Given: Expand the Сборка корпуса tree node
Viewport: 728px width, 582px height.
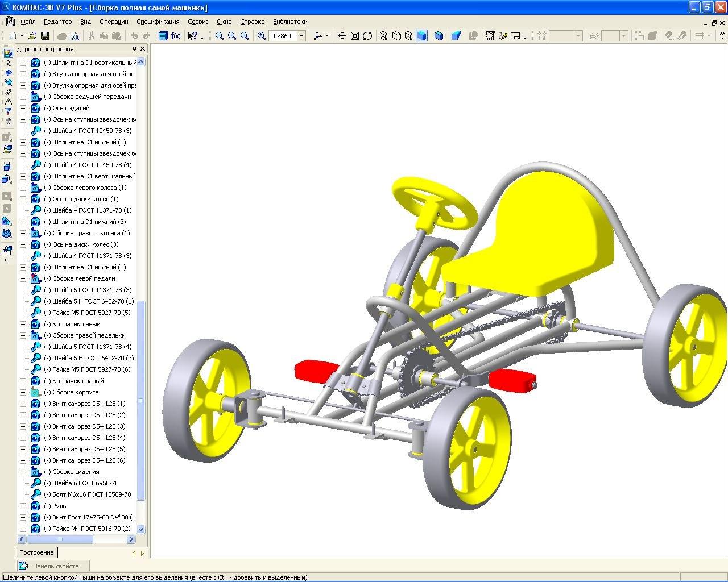Looking at the screenshot, I should click(23, 392).
